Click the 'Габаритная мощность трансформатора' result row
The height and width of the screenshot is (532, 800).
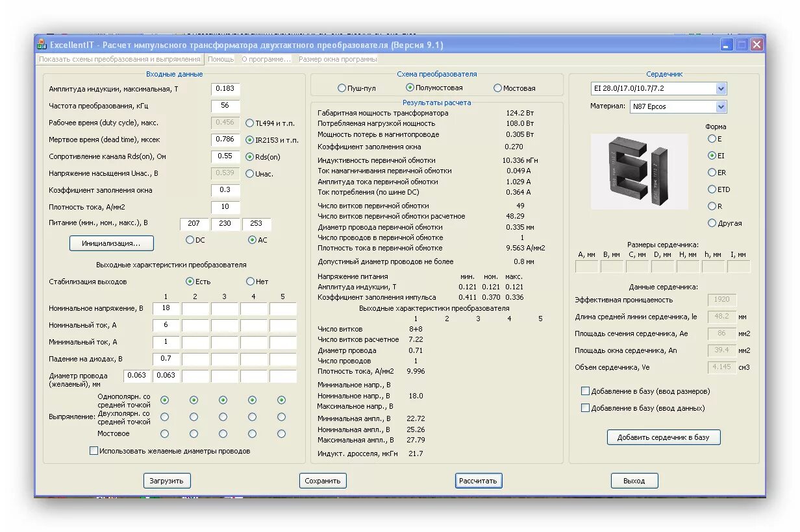pyautogui.click(x=426, y=113)
